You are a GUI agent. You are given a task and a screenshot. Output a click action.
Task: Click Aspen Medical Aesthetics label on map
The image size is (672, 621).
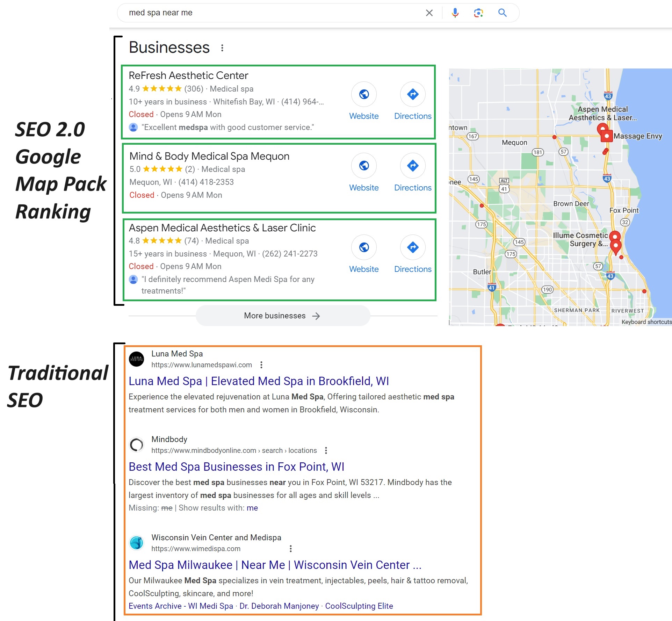point(602,114)
